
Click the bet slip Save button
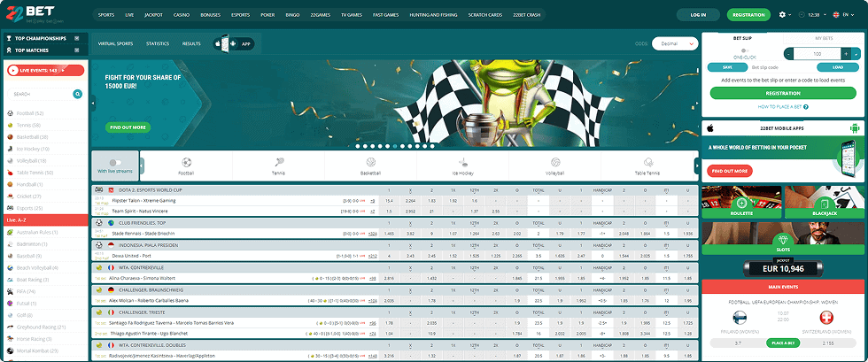(727, 67)
